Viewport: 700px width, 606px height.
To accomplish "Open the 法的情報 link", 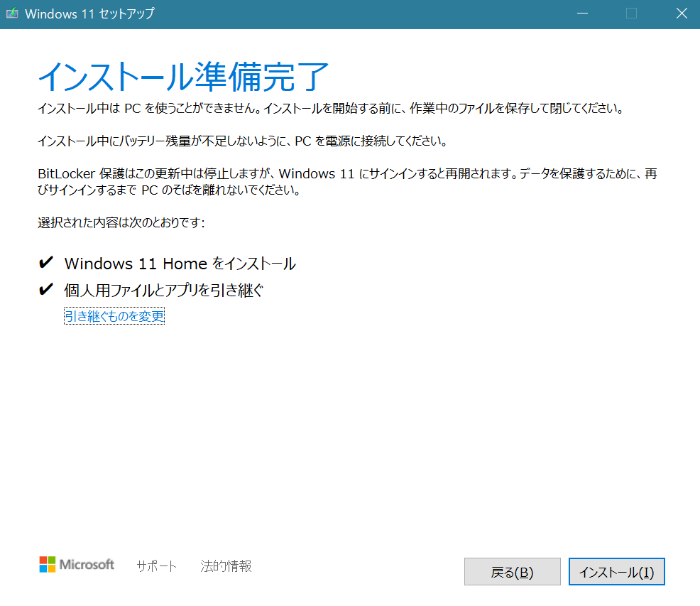I will (226, 566).
